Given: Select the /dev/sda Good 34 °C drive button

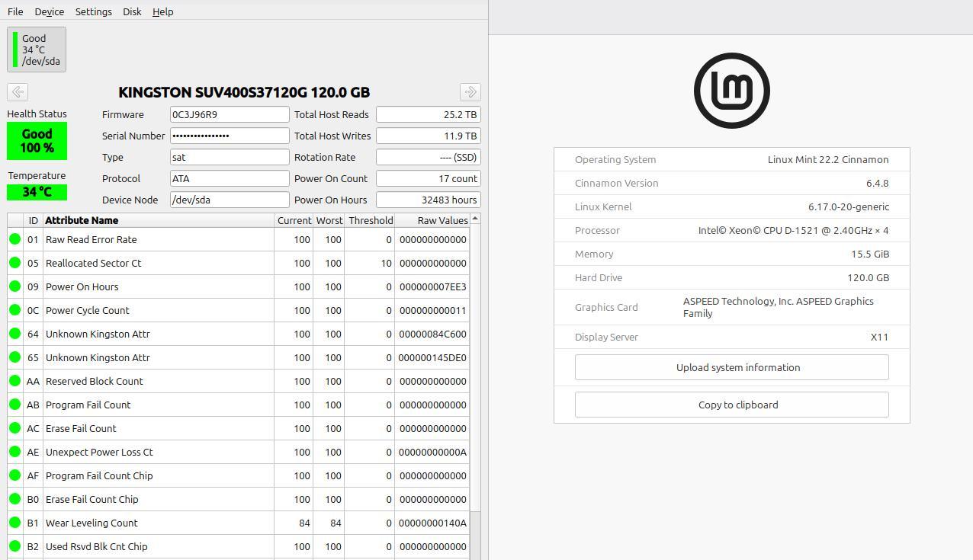Looking at the screenshot, I should [x=37, y=50].
